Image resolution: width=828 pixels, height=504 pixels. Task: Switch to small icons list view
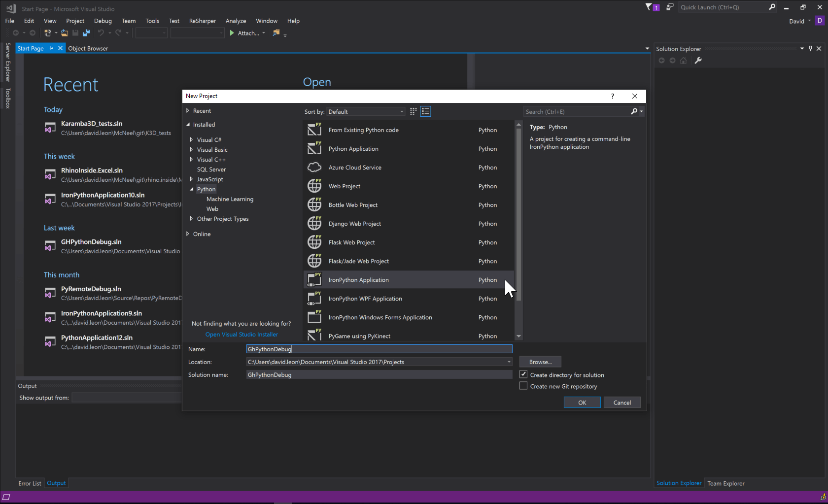[426, 111]
